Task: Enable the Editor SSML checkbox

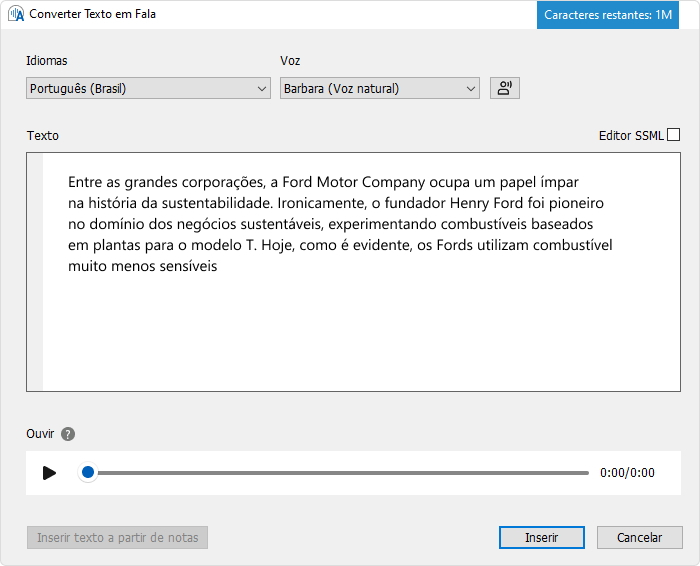Action: (673, 135)
